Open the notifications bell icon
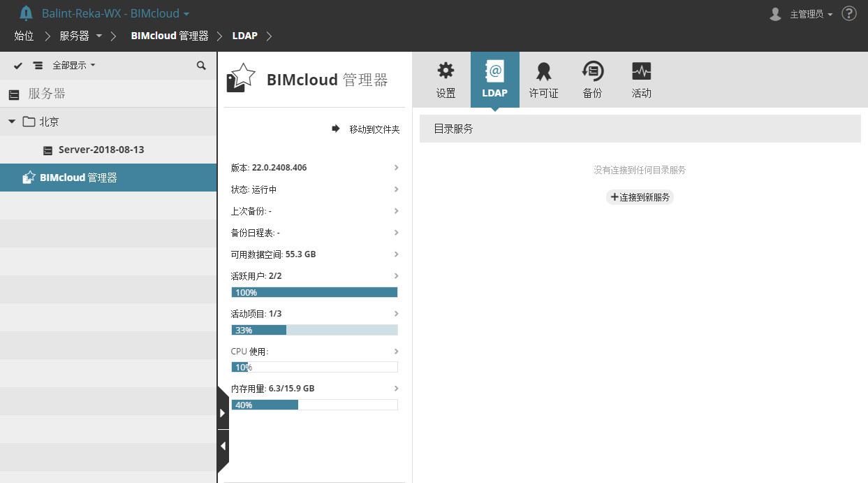Viewport: 868px width, 483px height. coord(26,13)
